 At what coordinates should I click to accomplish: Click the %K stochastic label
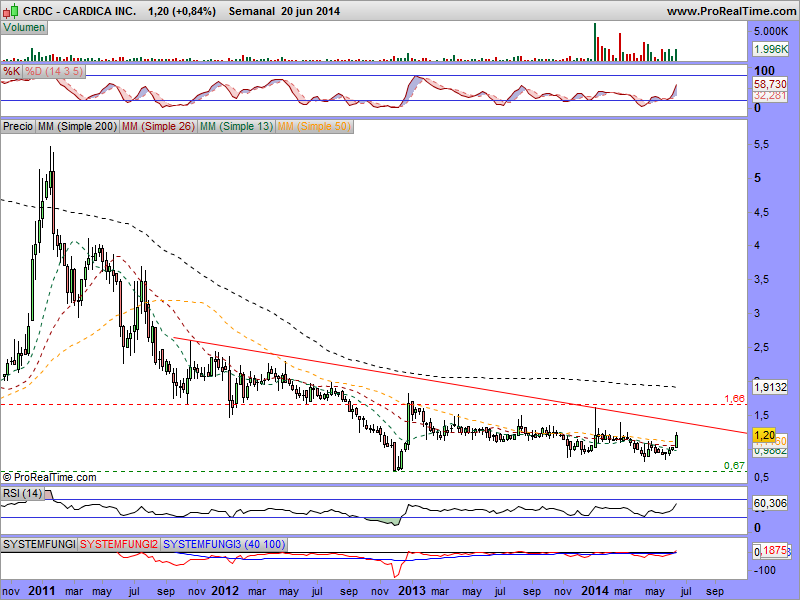[x=11, y=72]
